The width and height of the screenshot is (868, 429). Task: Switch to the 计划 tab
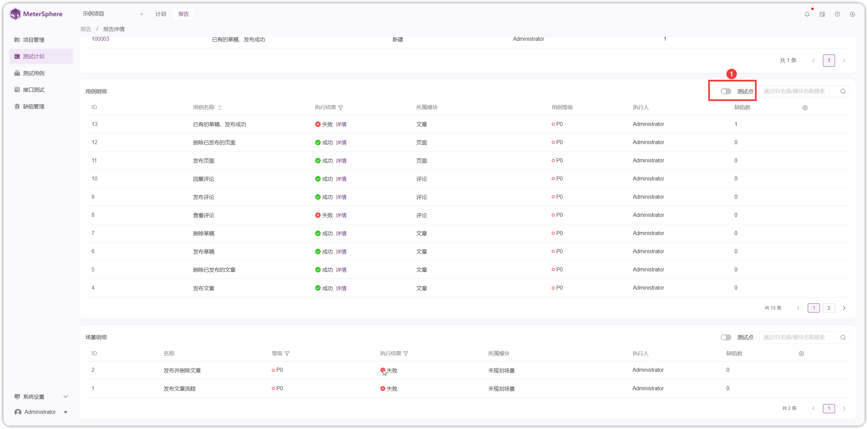[x=161, y=14]
